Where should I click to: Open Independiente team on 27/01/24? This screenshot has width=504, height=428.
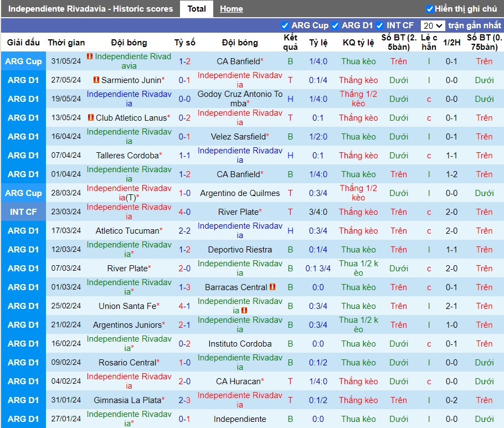[240, 419]
